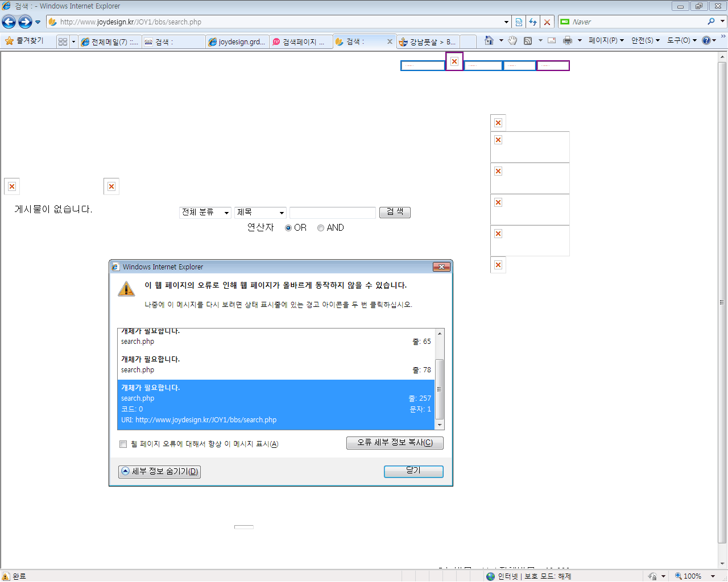Open the 전체 분류 category dropdown
This screenshot has width=728, height=582.
pos(205,213)
